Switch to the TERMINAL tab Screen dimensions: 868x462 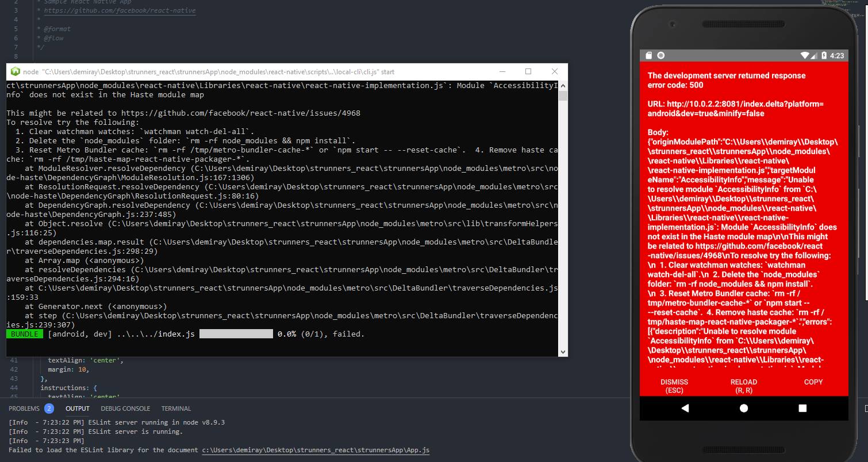[x=176, y=408]
